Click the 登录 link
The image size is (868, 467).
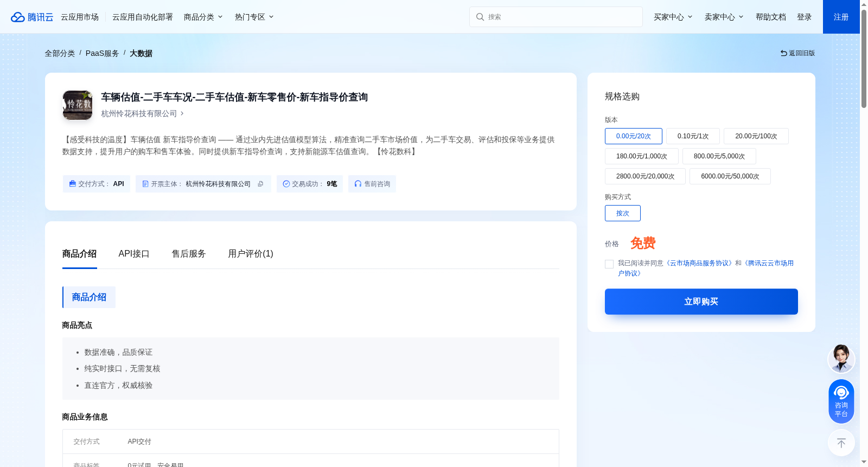tap(805, 17)
